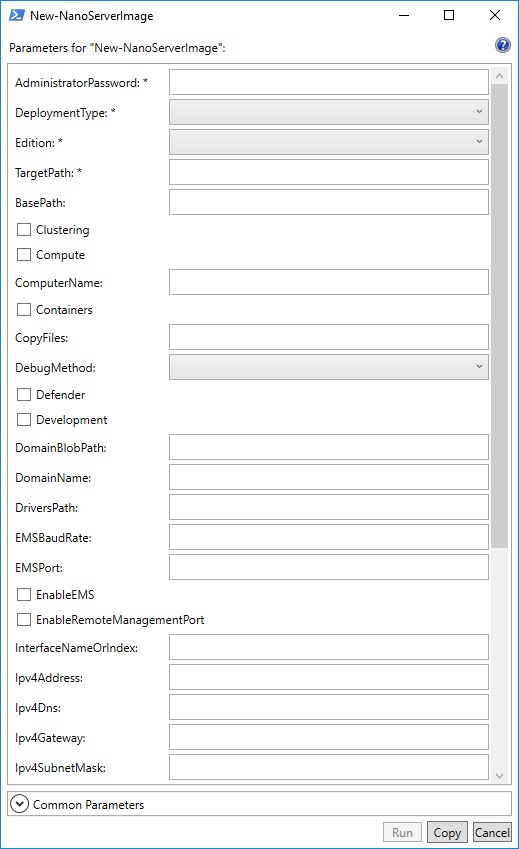Close the New-NanoServerImage dialog
The image size is (519, 849).
[x=495, y=15]
